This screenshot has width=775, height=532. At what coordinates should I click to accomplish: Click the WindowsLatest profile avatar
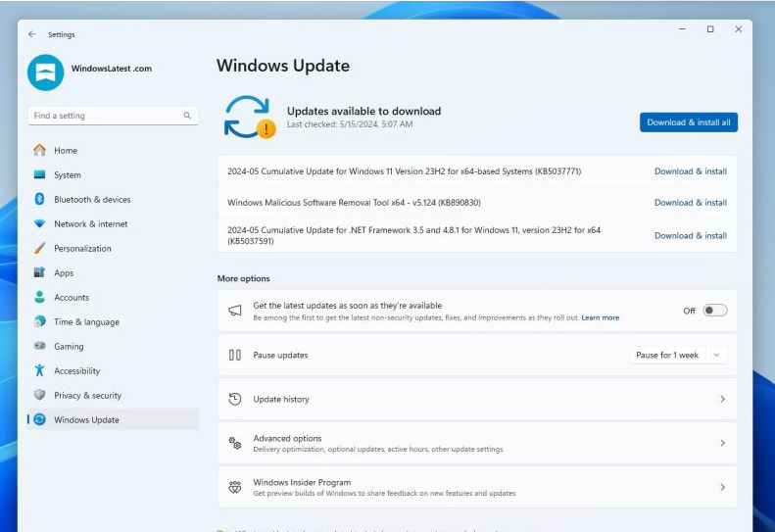(45, 72)
